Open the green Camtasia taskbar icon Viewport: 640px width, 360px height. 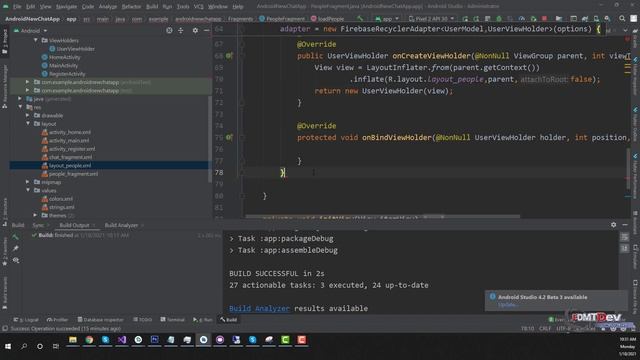[285, 340]
